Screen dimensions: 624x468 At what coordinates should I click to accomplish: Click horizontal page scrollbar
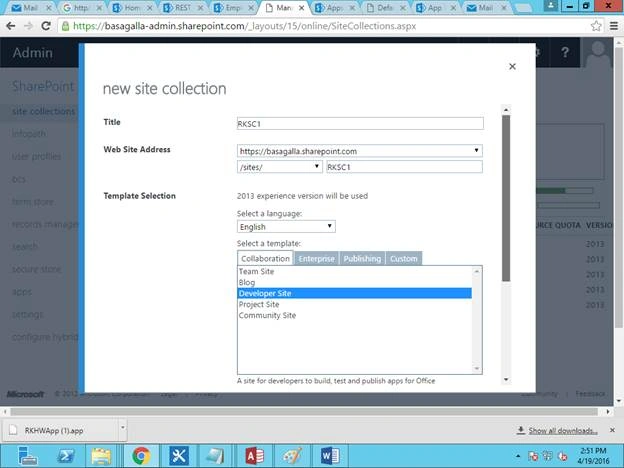point(304,411)
